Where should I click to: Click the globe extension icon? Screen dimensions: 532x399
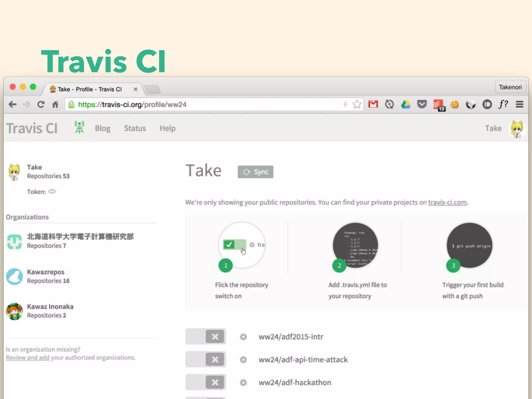tap(470, 105)
